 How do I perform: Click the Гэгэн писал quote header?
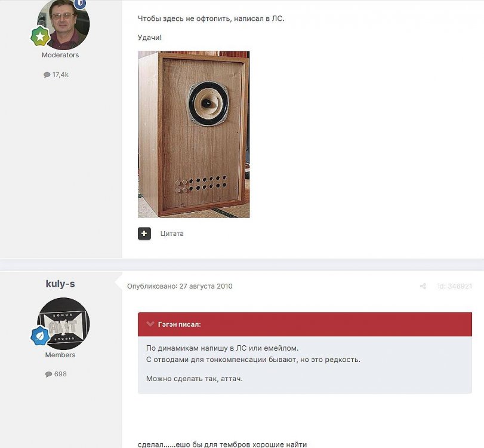[x=304, y=324]
